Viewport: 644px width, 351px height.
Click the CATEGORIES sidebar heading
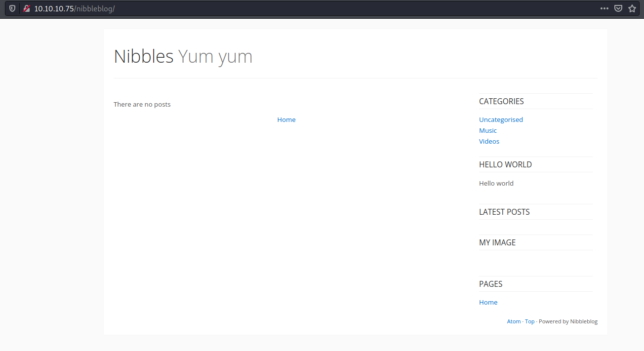[x=501, y=101]
